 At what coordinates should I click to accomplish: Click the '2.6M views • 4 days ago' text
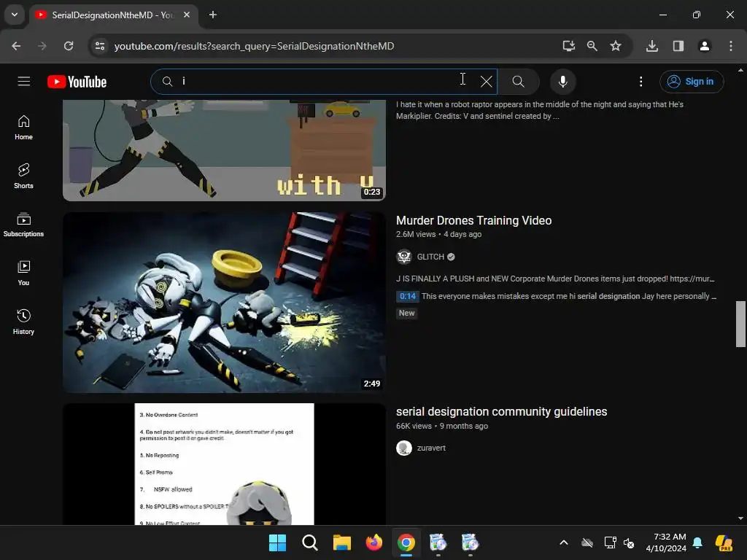(438, 234)
